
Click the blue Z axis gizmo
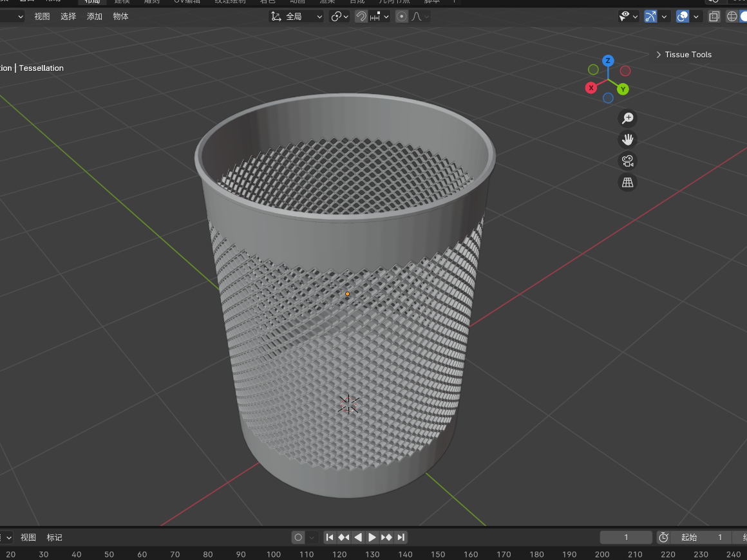coord(608,61)
